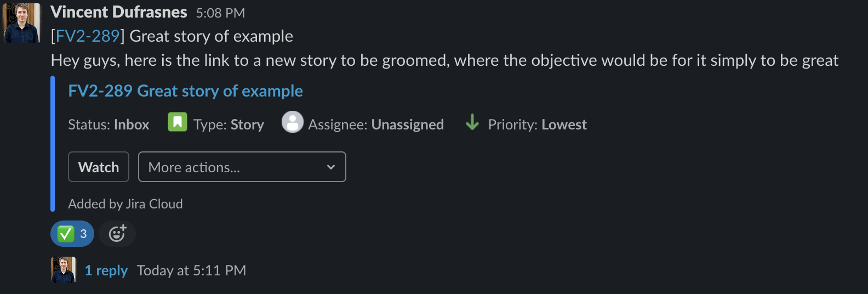Follow the FV2-289 link in the message text
The image size is (868, 294).
[88, 36]
